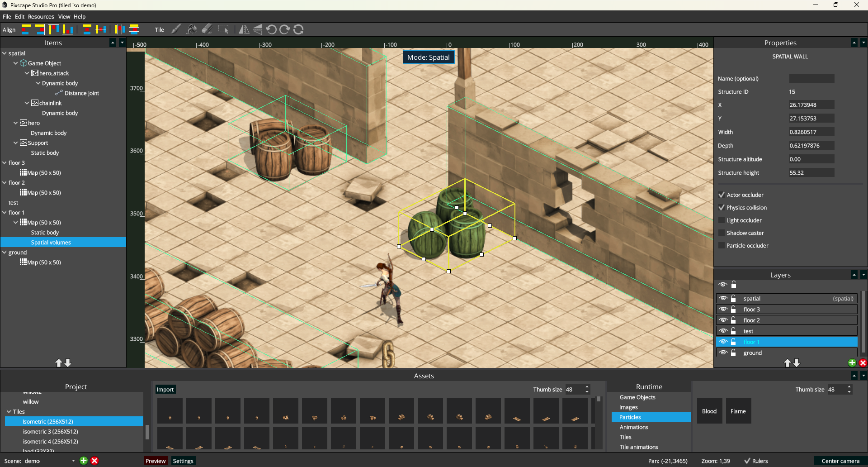Screen dimensions: 868x467
Task: Enable the Light occluder checkbox
Action: [x=722, y=220]
